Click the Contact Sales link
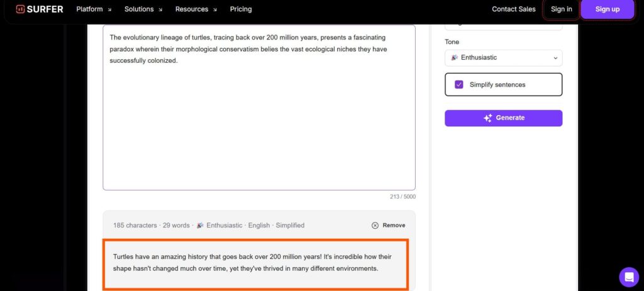The height and width of the screenshot is (291, 644). tap(513, 9)
